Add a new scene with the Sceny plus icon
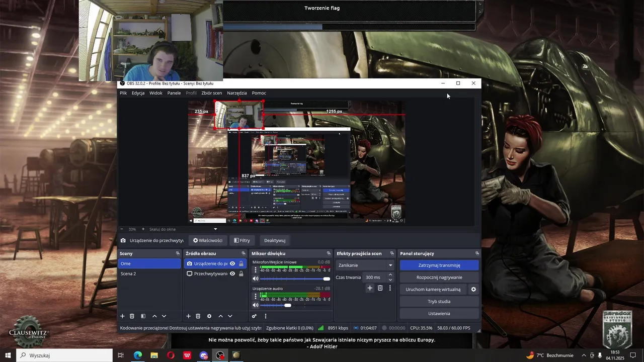The height and width of the screenshot is (362, 644). click(122, 316)
